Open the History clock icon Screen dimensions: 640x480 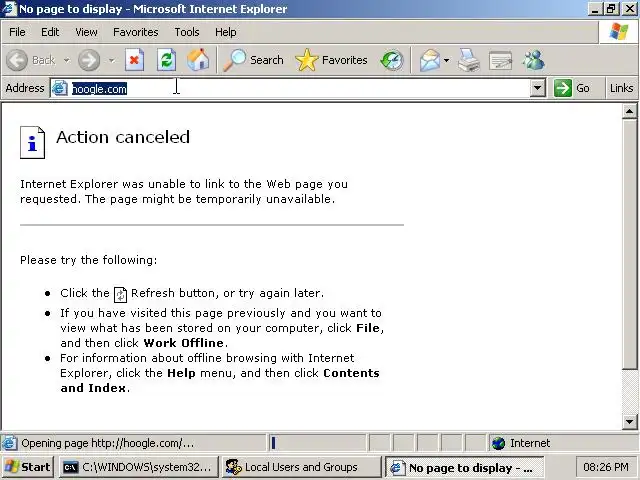[391, 60]
